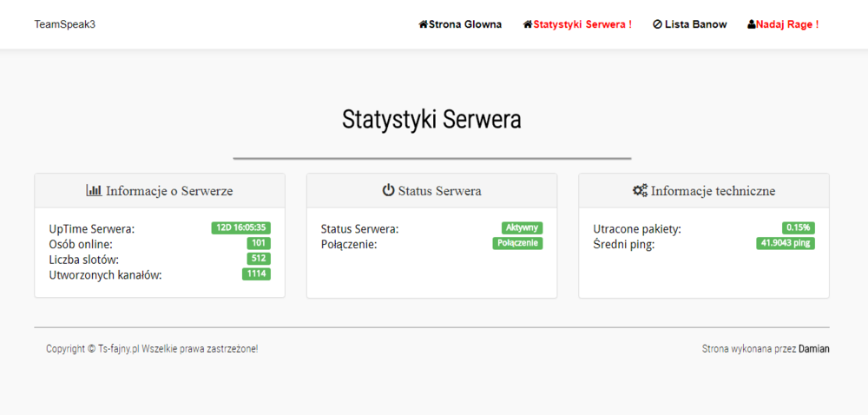Viewport: 868px width, 415px height.
Task: Click the gears icon in Informacje techniczne header
Action: 640,190
